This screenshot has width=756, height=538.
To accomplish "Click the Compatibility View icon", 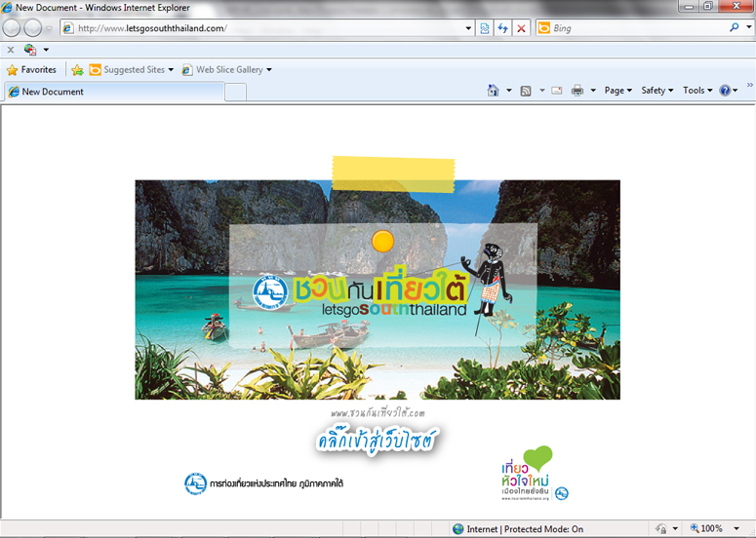I will pos(485,28).
